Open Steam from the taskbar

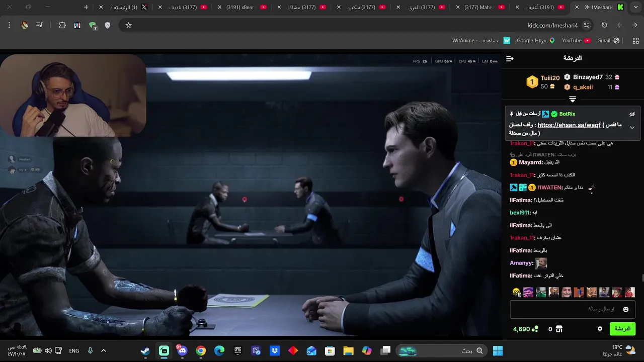tap(145, 350)
